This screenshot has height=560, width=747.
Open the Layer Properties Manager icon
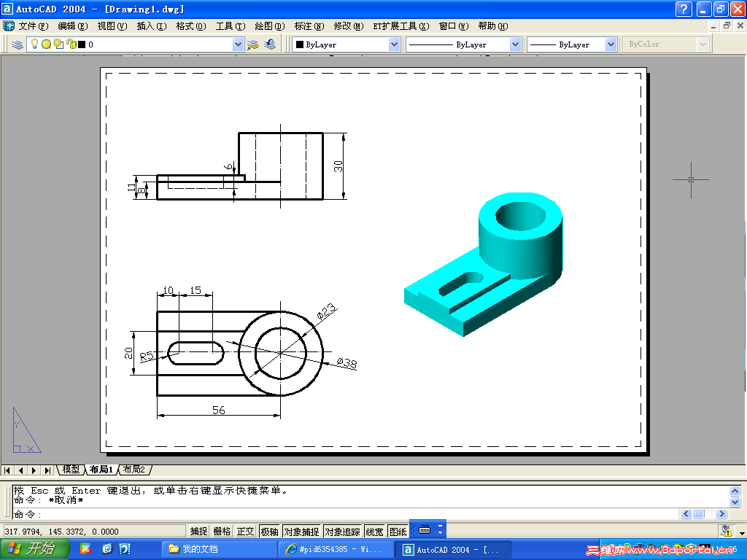18,44
